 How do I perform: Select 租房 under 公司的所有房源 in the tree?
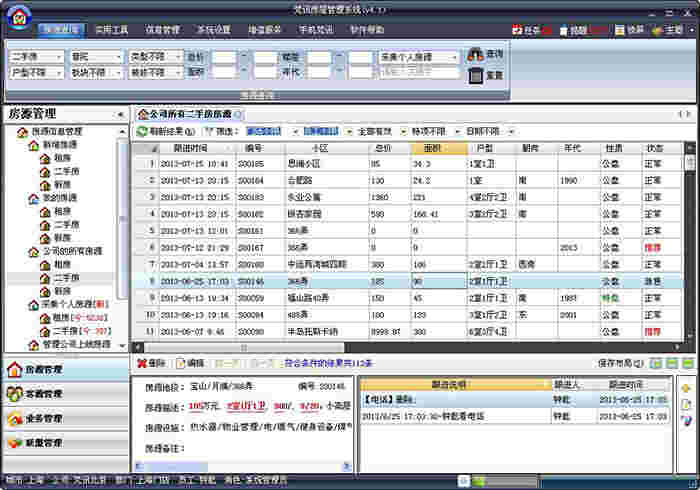[x=62, y=265]
